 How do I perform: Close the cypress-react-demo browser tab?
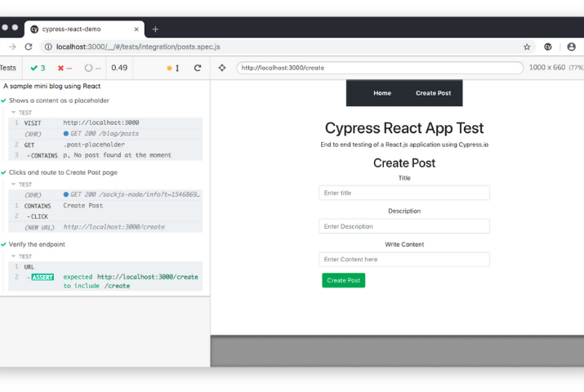pyautogui.click(x=136, y=29)
